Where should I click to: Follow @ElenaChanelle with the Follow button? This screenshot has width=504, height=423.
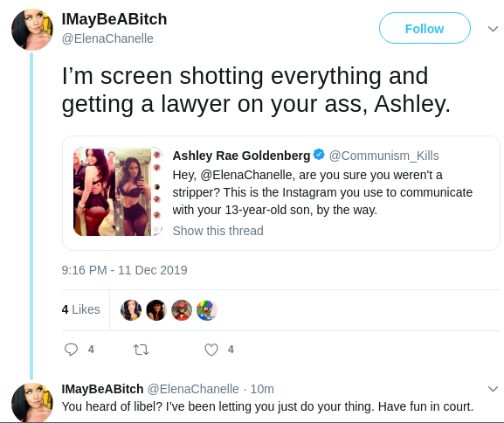point(425,28)
